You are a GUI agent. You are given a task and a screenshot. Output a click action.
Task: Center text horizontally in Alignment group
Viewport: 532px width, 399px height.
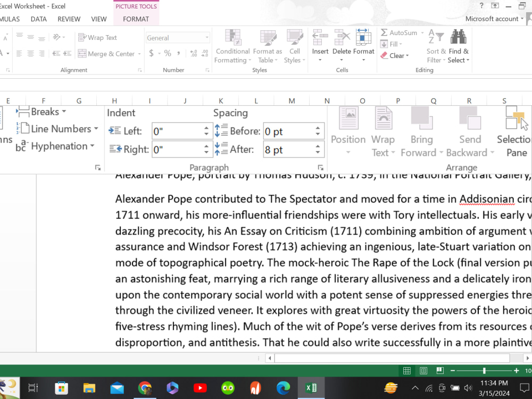click(x=30, y=53)
